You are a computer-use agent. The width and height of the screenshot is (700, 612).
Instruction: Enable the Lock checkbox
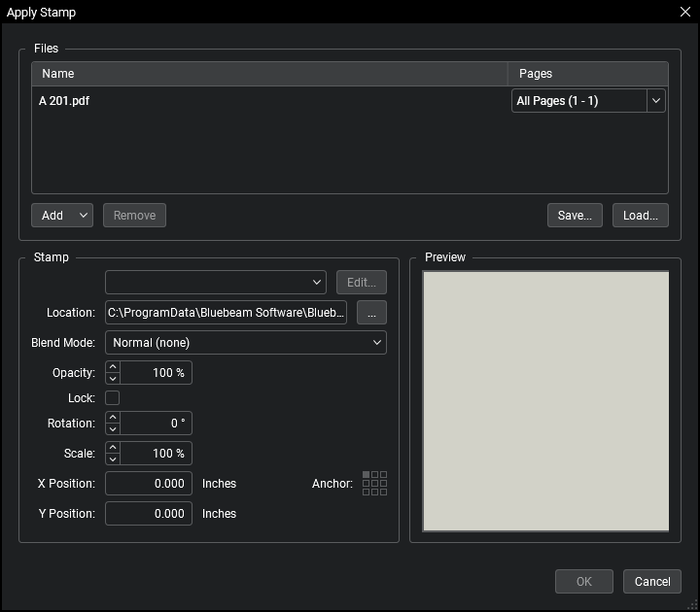pos(113,398)
